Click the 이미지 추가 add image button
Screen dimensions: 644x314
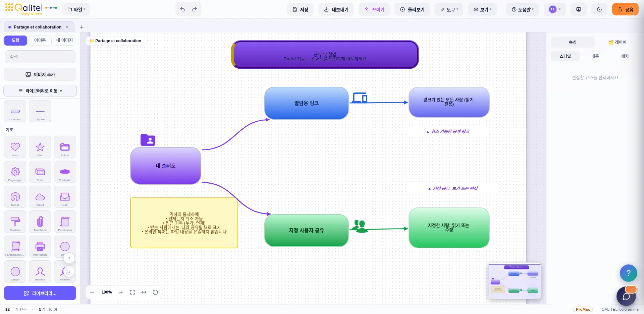[40, 74]
